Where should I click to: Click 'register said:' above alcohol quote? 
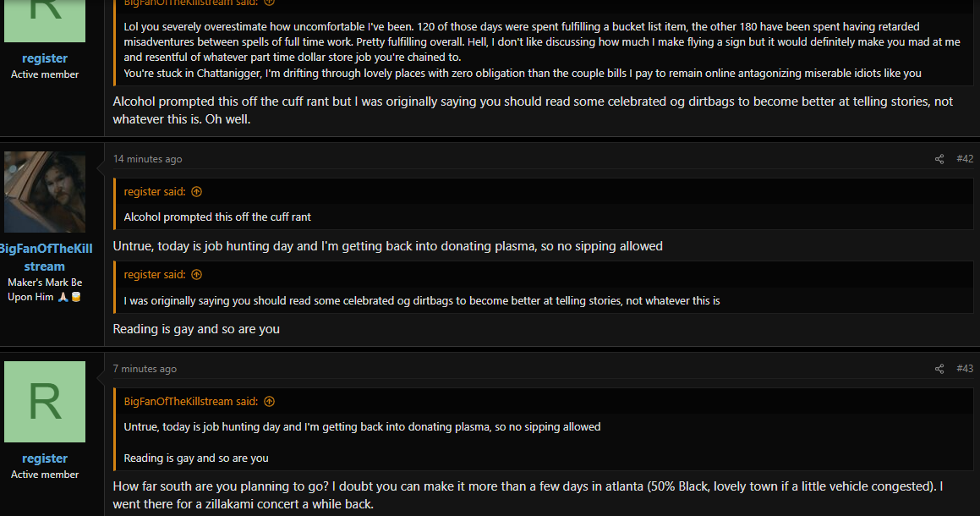(155, 192)
